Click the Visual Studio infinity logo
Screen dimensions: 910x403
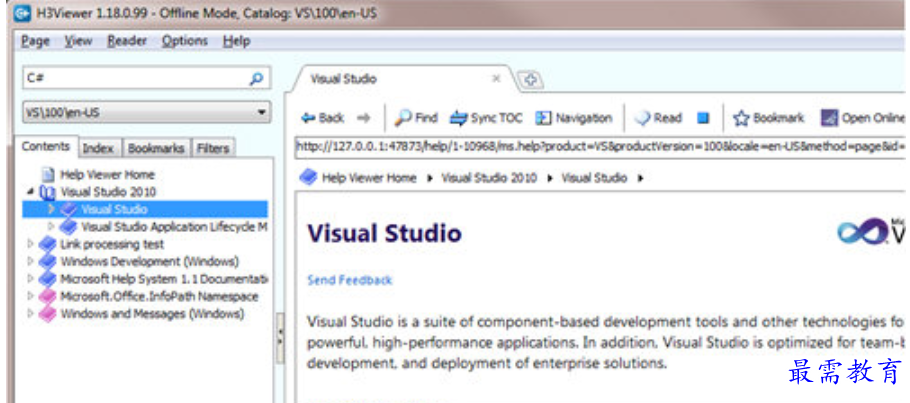tap(864, 231)
